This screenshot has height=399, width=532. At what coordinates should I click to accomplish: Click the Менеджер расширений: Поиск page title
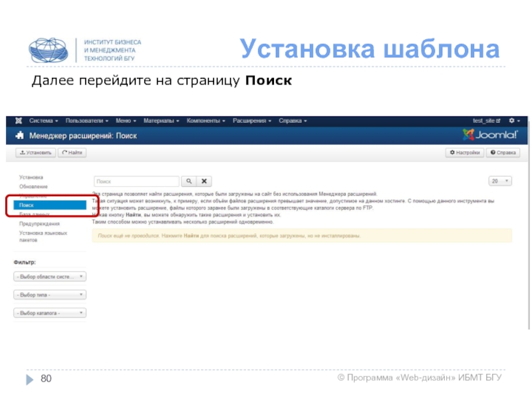pyautogui.click(x=83, y=136)
